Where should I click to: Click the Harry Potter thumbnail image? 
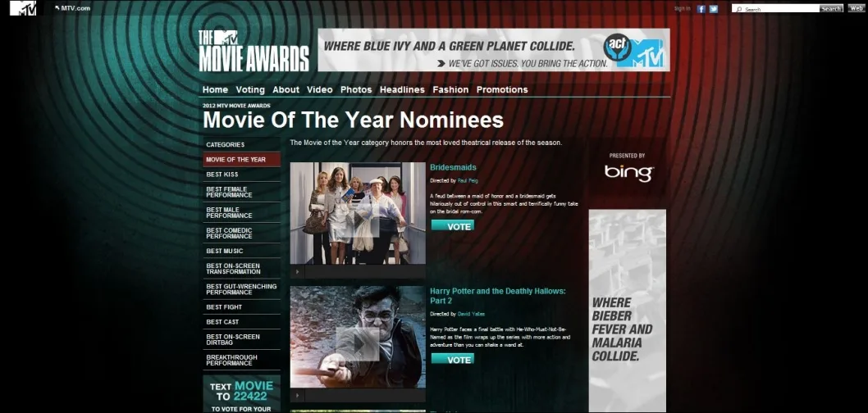(x=358, y=337)
